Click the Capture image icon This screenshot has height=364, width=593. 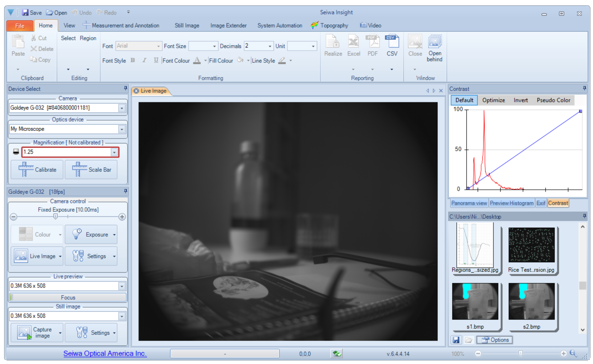click(24, 333)
